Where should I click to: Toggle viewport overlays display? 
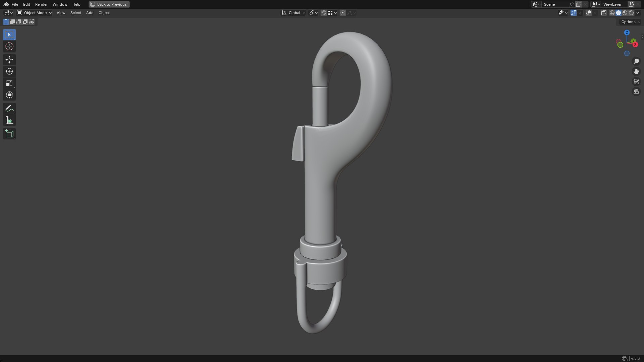click(x=588, y=13)
